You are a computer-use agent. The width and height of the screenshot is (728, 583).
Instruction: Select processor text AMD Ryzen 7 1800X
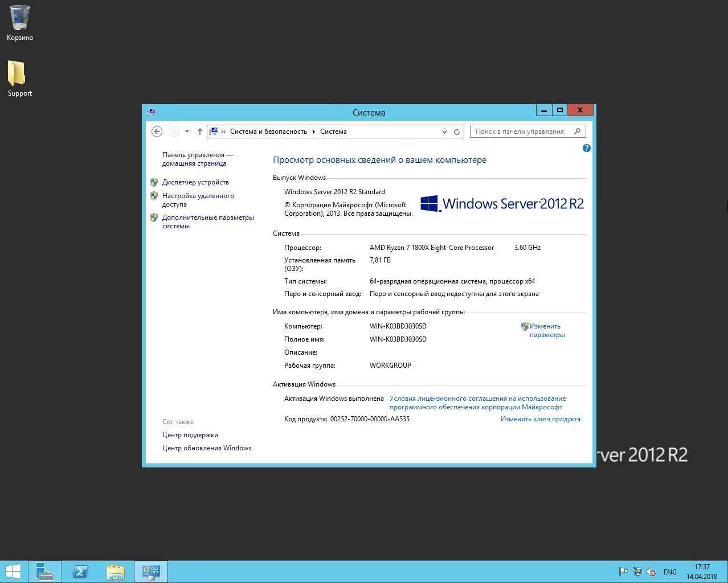click(432, 248)
